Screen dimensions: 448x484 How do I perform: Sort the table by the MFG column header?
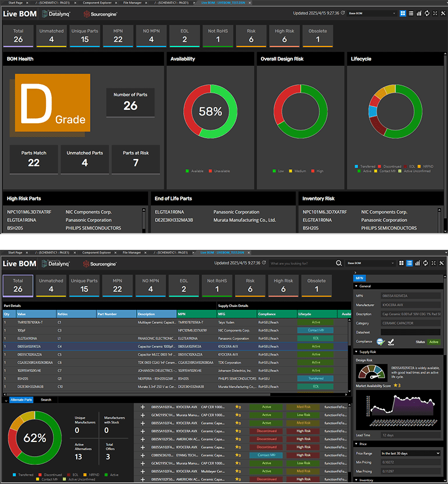237,314
